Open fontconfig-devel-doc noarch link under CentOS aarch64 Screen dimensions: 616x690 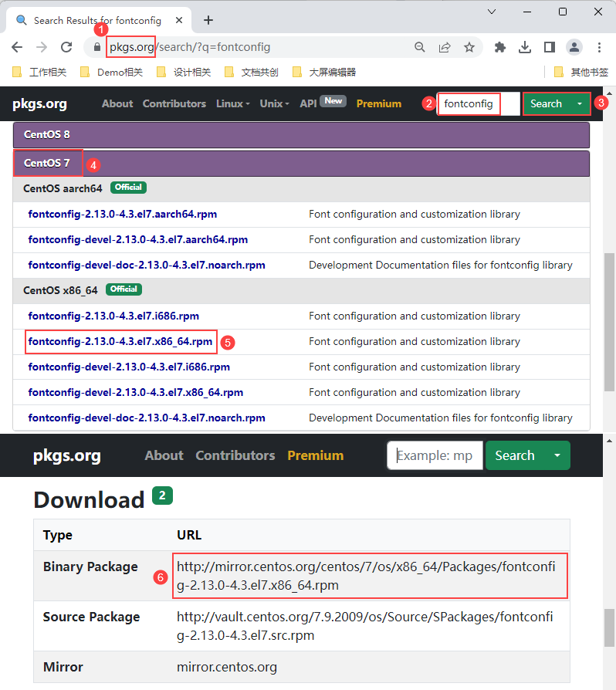pyautogui.click(x=147, y=266)
